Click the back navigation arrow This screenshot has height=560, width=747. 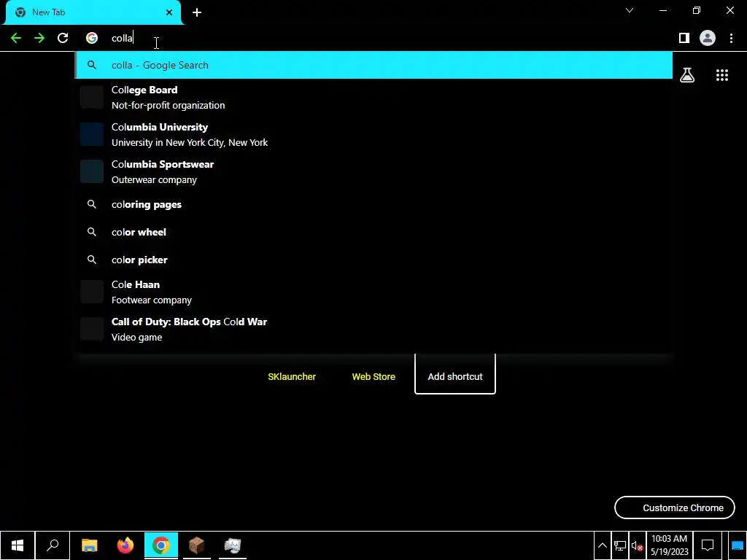point(16,38)
